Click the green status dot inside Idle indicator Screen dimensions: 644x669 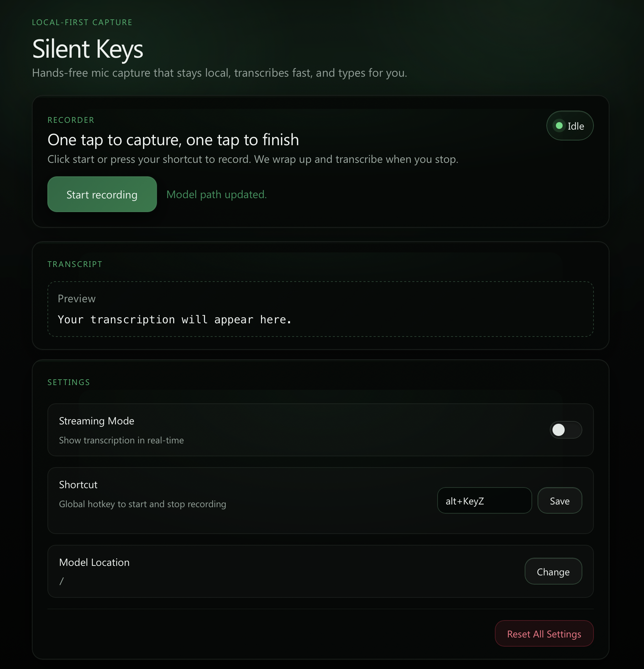pos(559,126)
